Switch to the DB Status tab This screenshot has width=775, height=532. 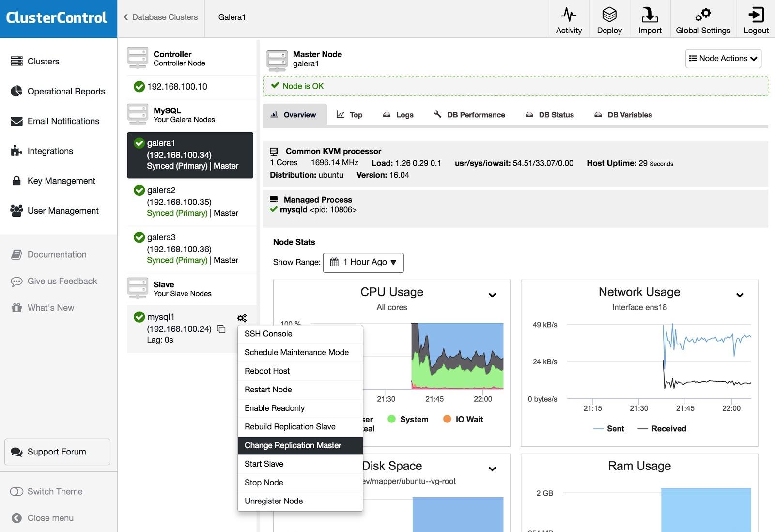click(x=550, y=115)
